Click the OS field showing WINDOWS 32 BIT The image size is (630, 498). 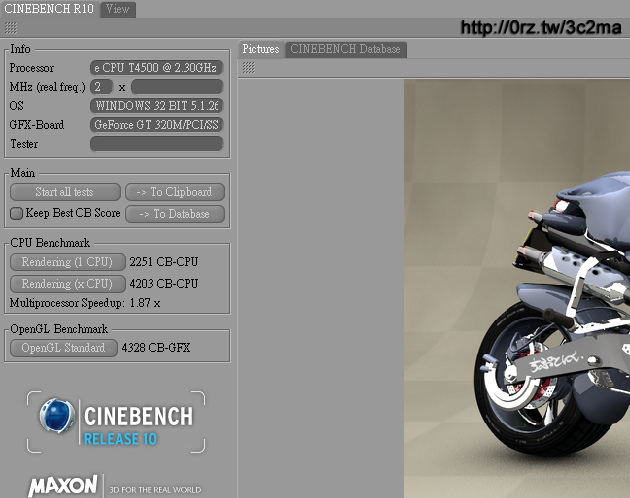[156, 106]
